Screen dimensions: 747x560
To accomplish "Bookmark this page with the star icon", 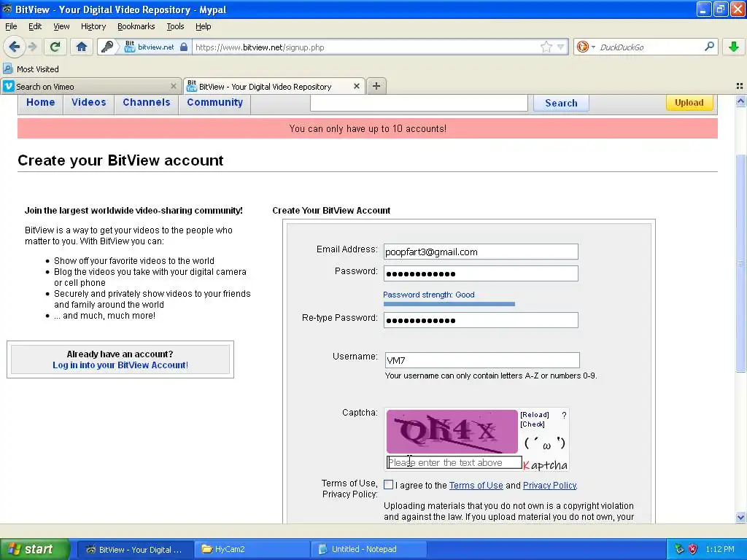I will [x=546, y=47].
